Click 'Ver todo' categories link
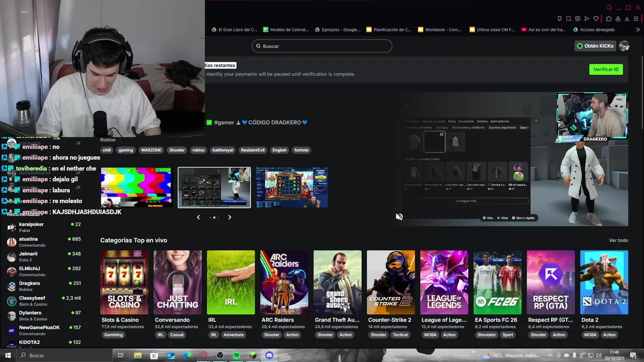The width and height of the screenshot is (644, 362). (618, 240)
